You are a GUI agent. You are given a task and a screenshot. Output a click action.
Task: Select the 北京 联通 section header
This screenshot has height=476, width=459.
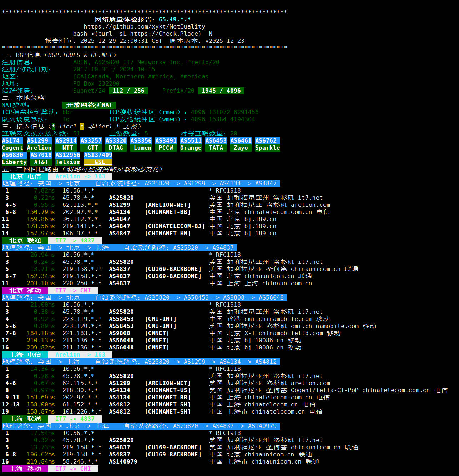25,241
